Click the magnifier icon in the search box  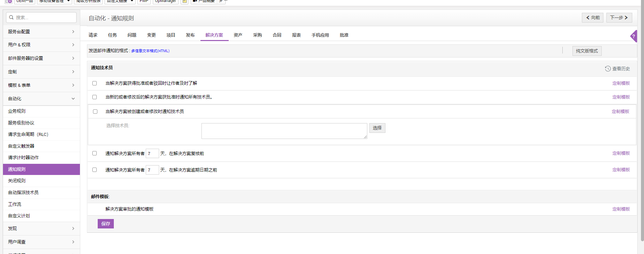click(x=11, y=17)
